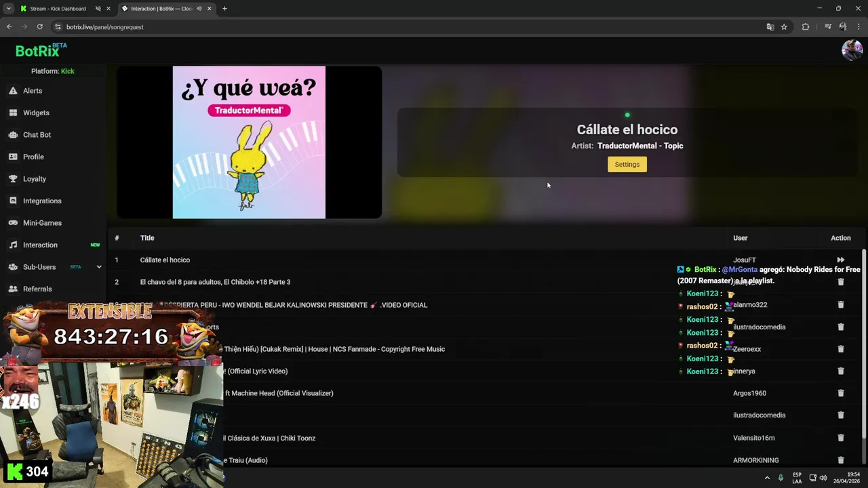This screenshot has height=488, width=868.
Task: Open the song request Settings
Action: click(627, 164)
